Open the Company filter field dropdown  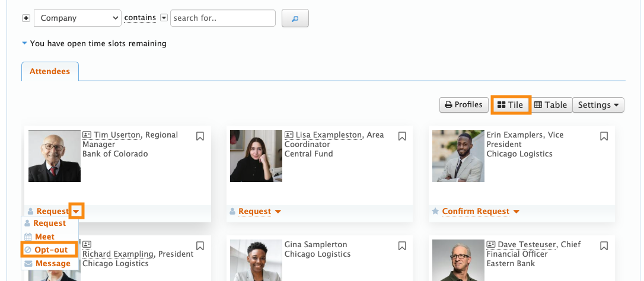pyautogui.click(x=77, y=18)
